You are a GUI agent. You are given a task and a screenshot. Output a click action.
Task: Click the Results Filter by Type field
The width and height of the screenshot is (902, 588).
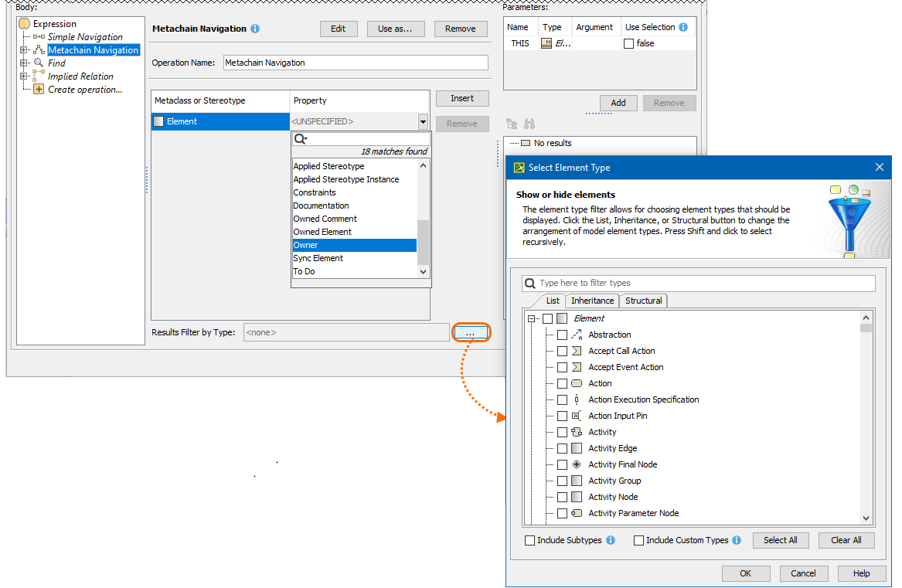click(x=346, y=332)
